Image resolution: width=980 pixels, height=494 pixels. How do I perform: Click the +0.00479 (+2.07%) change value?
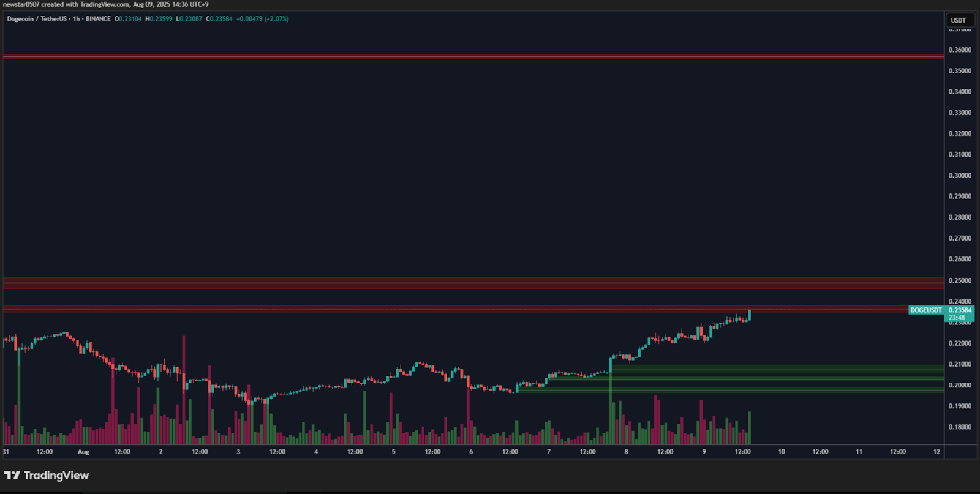coord(262,19)
